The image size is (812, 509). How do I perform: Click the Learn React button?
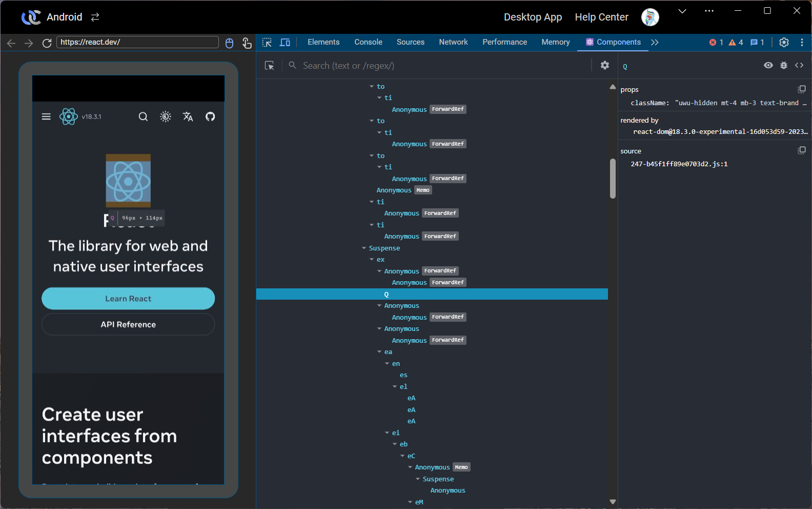[128, 299]
